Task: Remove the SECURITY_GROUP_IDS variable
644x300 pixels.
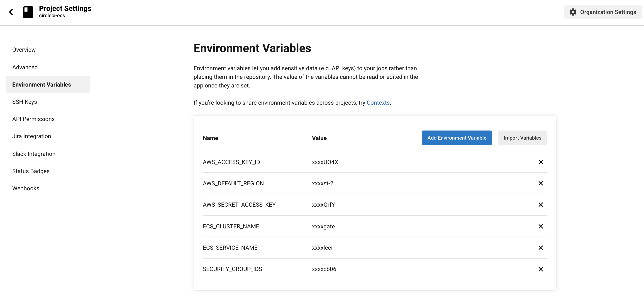Action: pos(541,269)
